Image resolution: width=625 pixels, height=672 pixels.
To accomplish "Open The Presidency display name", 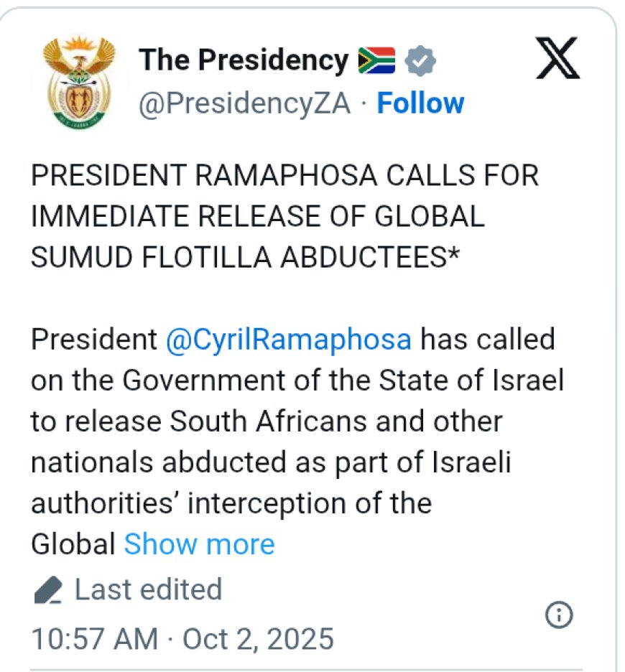I will (x=243, y=61).
